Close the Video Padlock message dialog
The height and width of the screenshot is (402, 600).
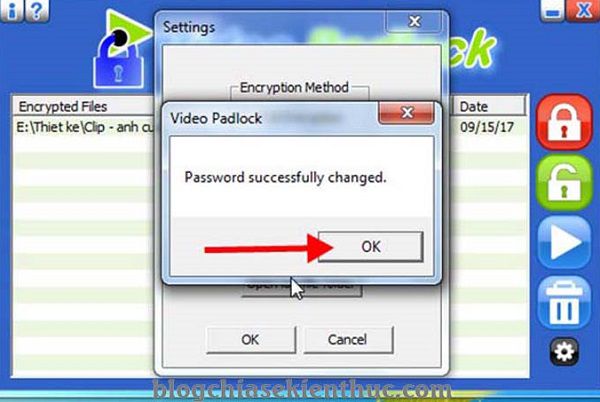406,112
